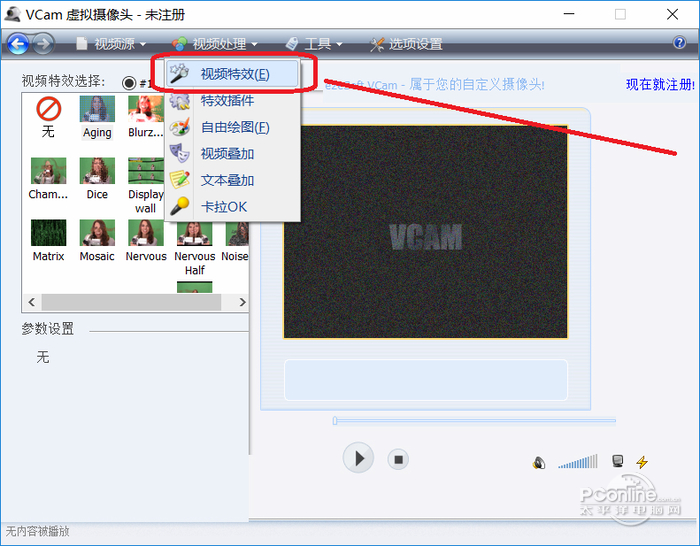Select the Display wall effect thumbnail
700x546 pixels.
click(146, 171)
